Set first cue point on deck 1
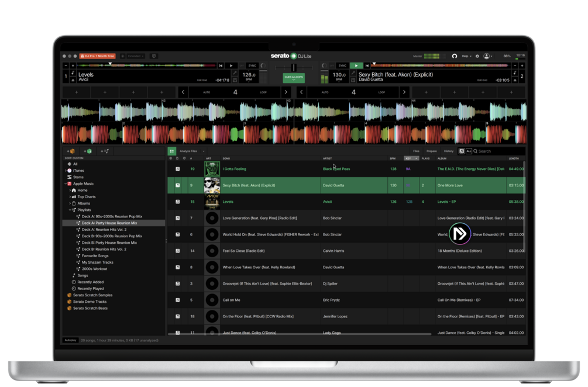588x387 pixels. [x=77, y=92]
